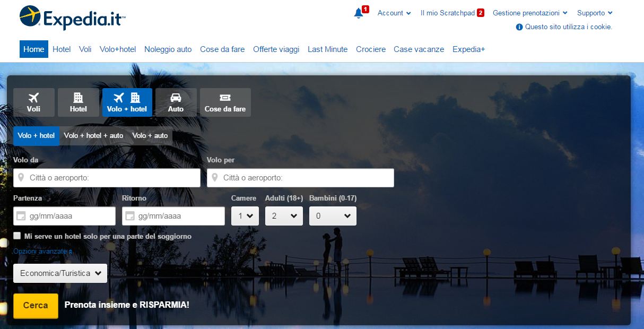The height and width of the screenshot is (329, 644).
Task: Open the Bambini (0-17) dropdown
Action: 333,216
